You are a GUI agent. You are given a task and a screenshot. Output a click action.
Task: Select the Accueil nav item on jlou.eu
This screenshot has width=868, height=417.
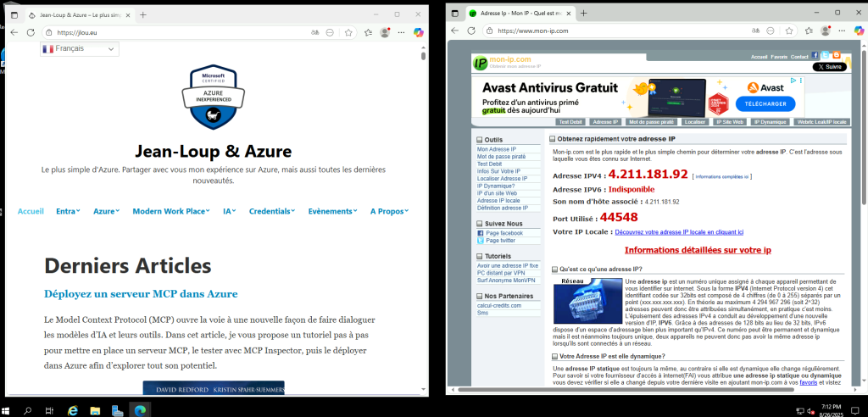(31, 211)
